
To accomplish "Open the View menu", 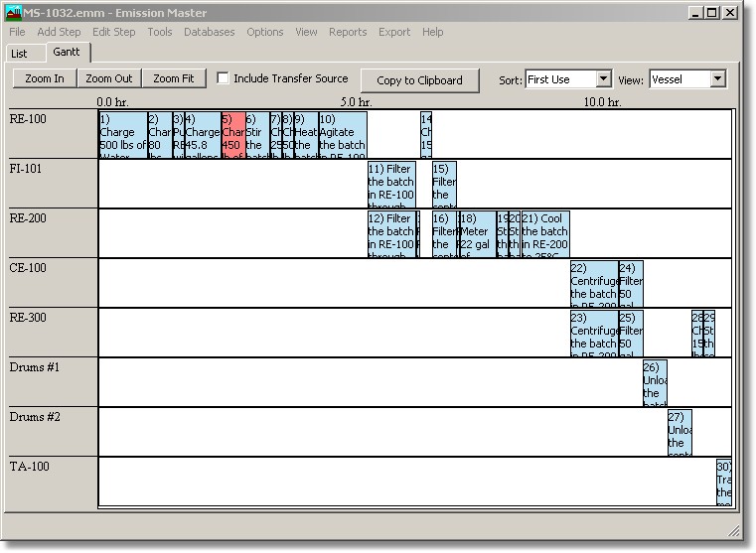I will point(306,32).
